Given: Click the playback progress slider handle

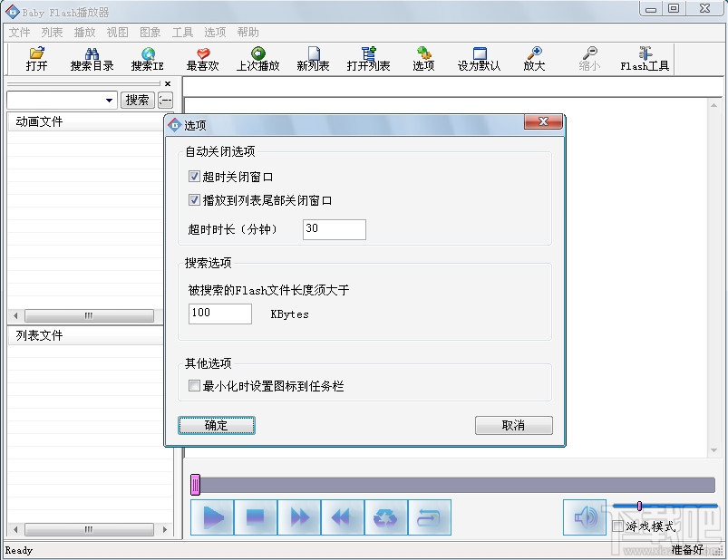Looking at the screenshot, I should click(x=196, y=485).
